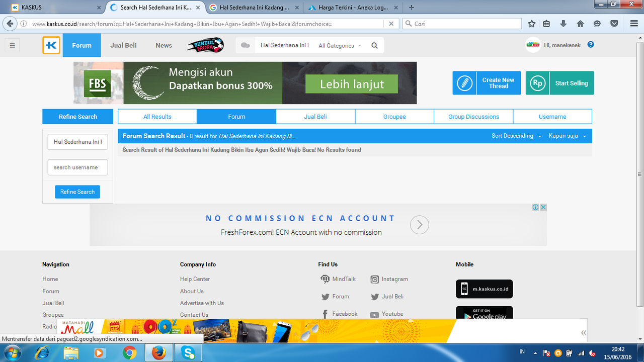
Task: Open the Kaskus hamburger sidebar menu
Action: (12, 45)
